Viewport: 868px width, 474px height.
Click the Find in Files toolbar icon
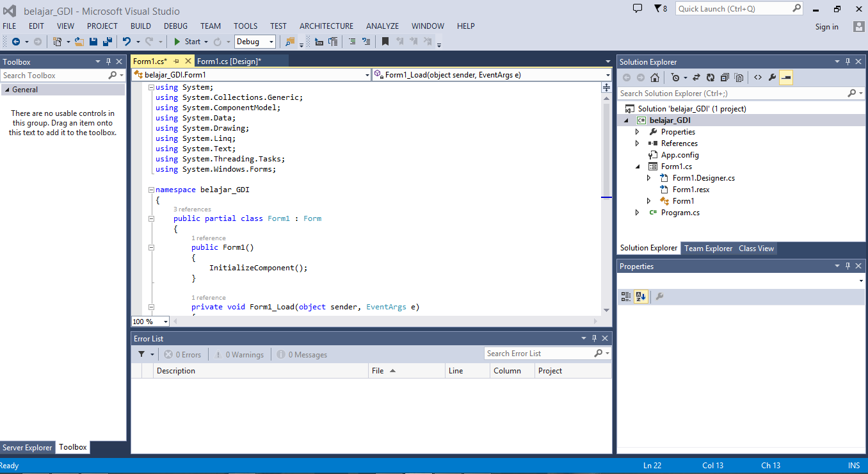[290, 42]
